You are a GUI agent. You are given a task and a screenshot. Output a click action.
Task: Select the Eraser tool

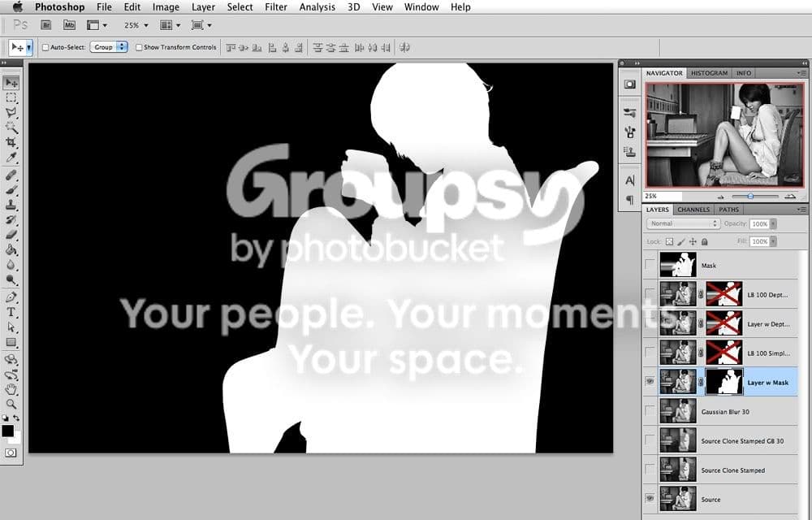tap(11, 235)
